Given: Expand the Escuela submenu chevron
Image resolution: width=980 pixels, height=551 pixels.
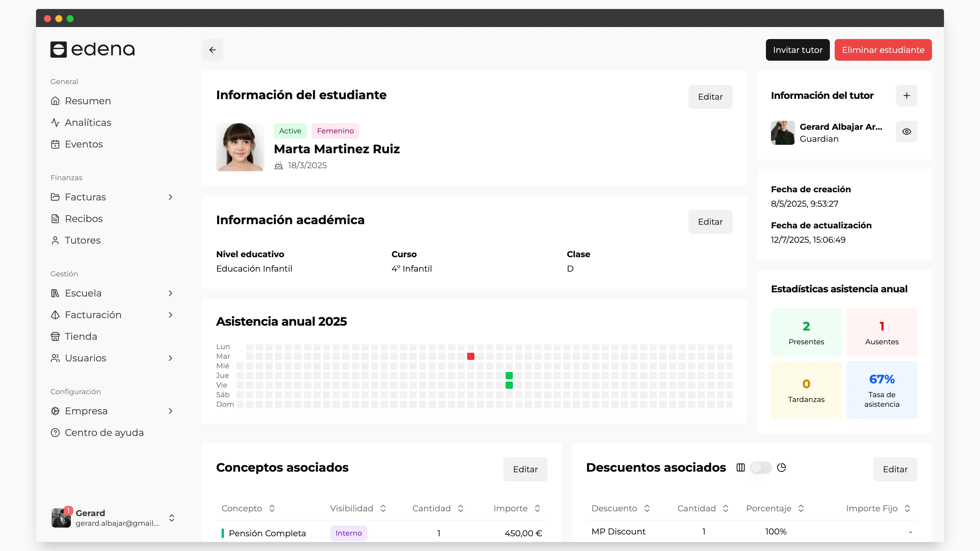Looking at the screenshot, I should 171,293.
